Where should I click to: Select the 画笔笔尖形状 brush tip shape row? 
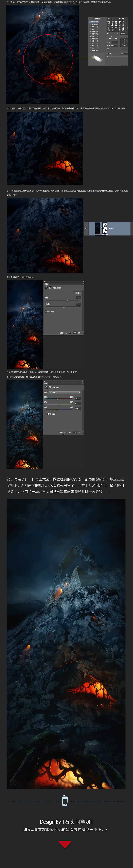pyautogui.click(x=94, y=22)
